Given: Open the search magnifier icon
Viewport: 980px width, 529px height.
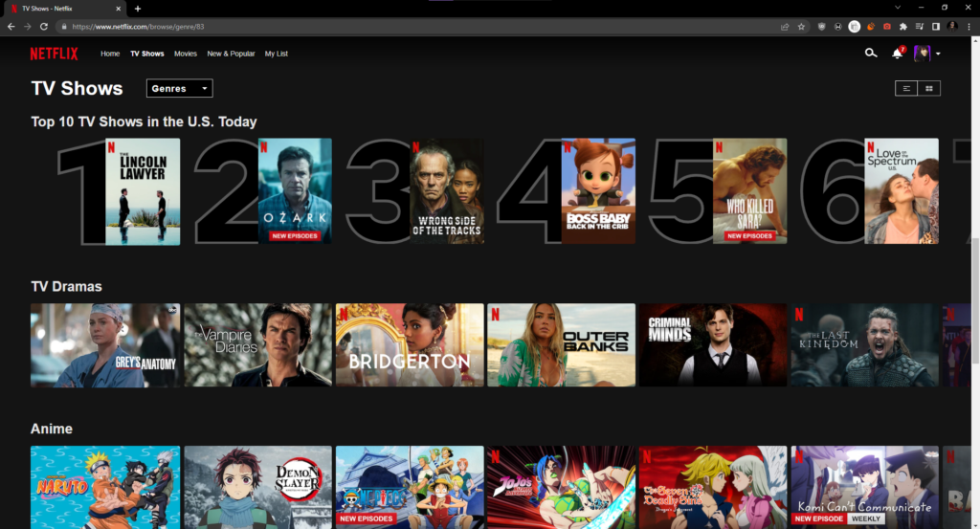Looking at the screenshot, I should click(x=871, y=53).
